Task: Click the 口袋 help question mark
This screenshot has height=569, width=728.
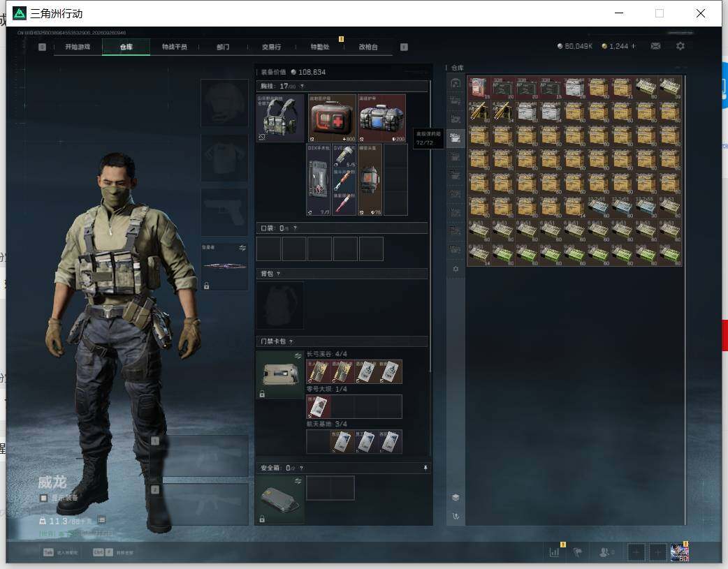Action: [295, 228]
